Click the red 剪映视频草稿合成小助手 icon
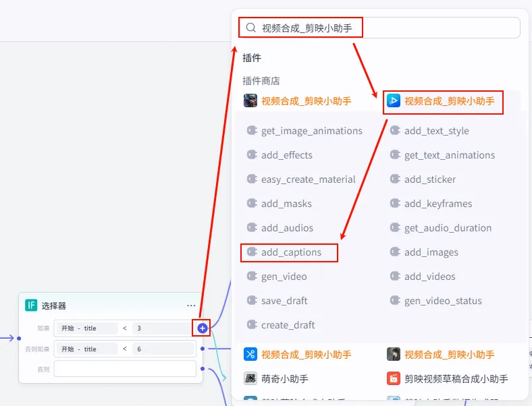The height and width of the screenshot is (406, 532). [x=394, y=378]
